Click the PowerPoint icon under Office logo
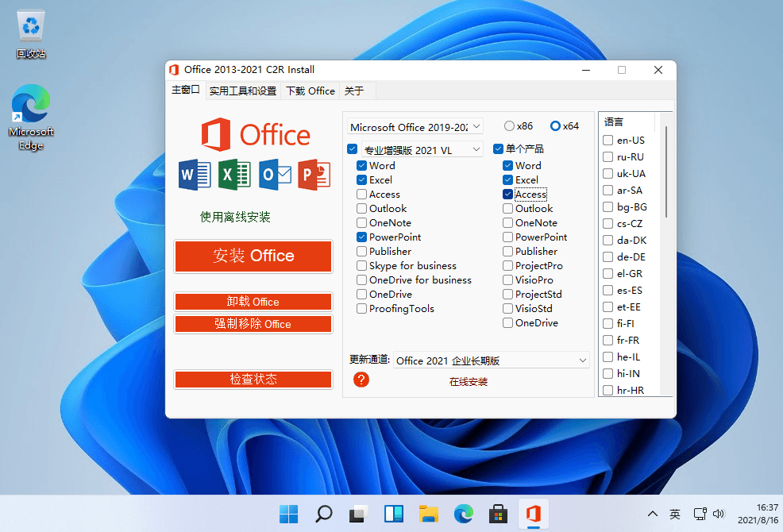Viewport: 783px width, 532px height. coord(314,175)
